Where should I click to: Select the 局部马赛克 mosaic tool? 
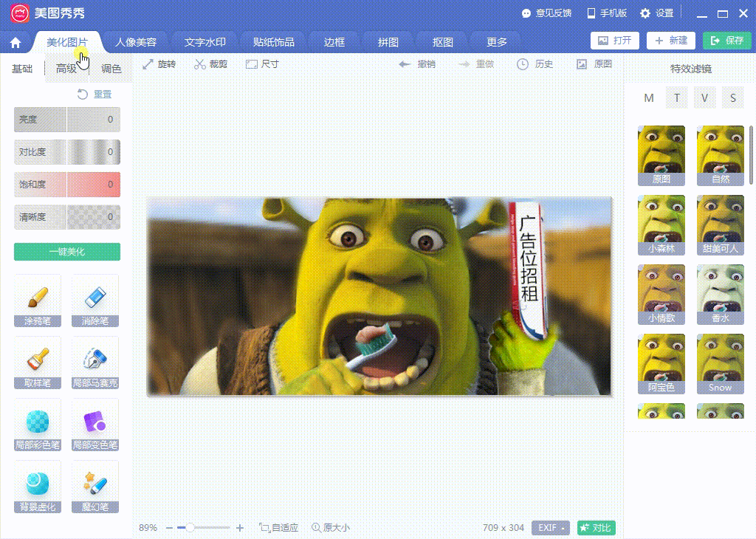click(x=95, y=363)
